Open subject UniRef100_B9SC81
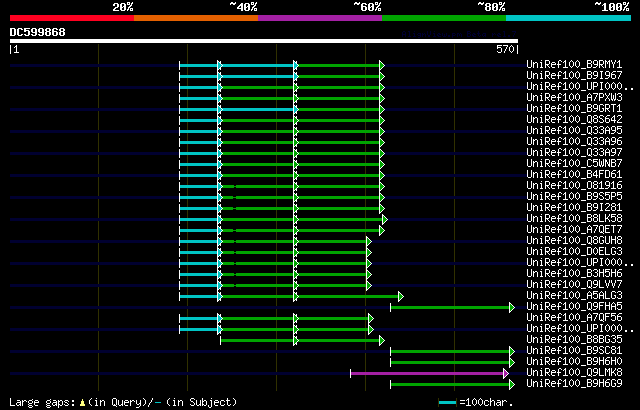The height and width of the screenshot is (410, 640). (x=574, y=351)
